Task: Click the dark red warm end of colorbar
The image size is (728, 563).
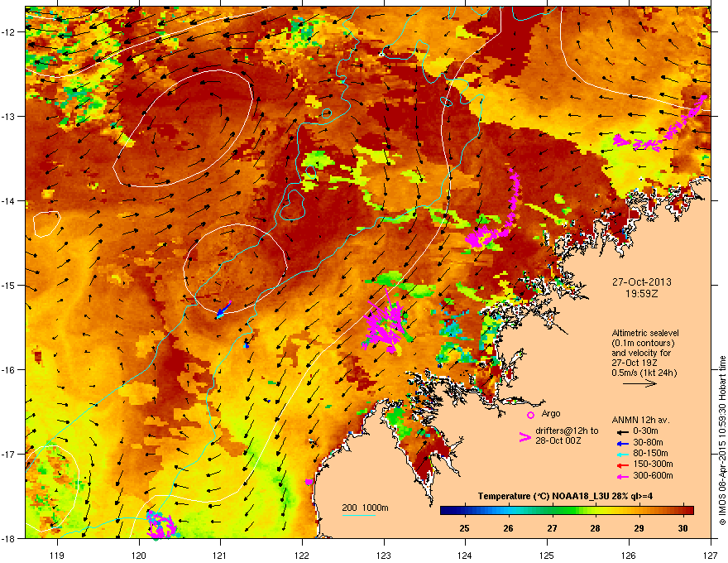Action: tap(688, 511)
